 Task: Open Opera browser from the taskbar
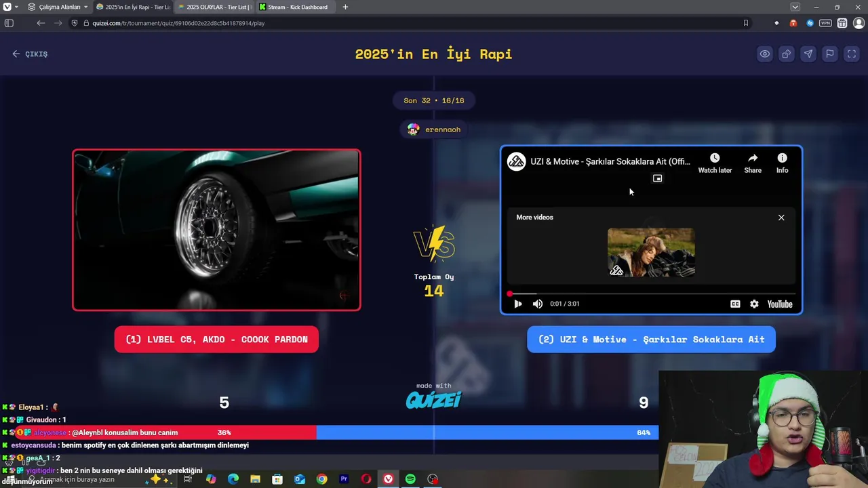click(x=366, y=479)
